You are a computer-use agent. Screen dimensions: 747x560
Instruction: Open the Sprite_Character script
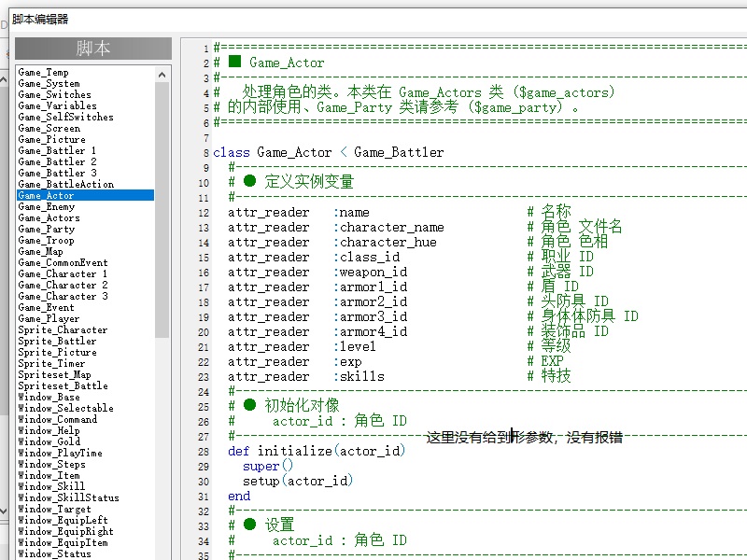(x=63, y=329)
